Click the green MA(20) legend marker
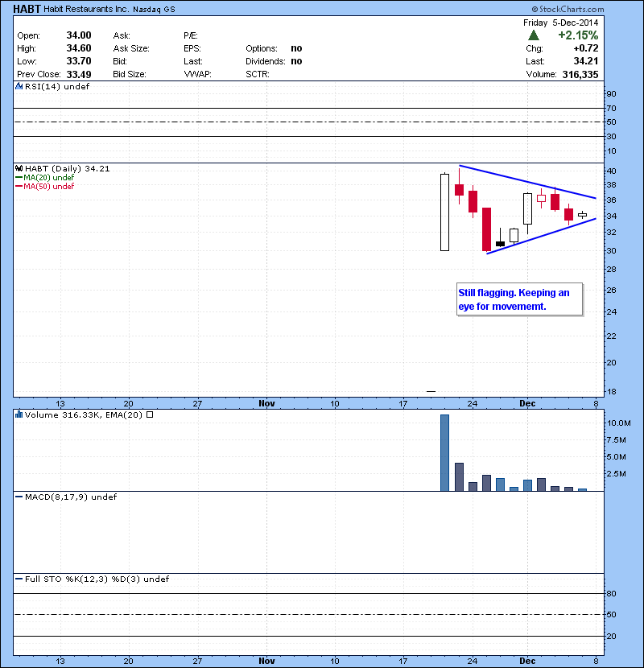 point(19,177)
